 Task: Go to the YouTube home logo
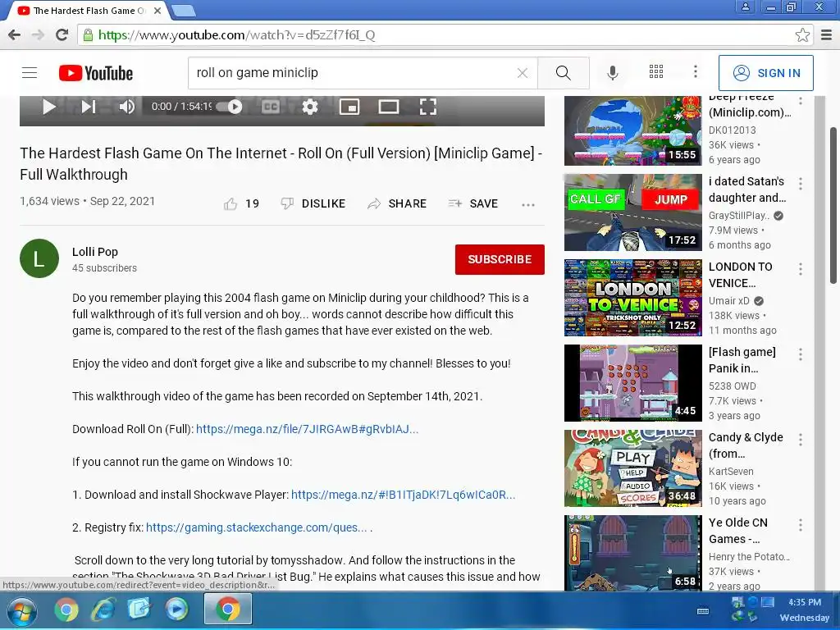click(96, 73)
